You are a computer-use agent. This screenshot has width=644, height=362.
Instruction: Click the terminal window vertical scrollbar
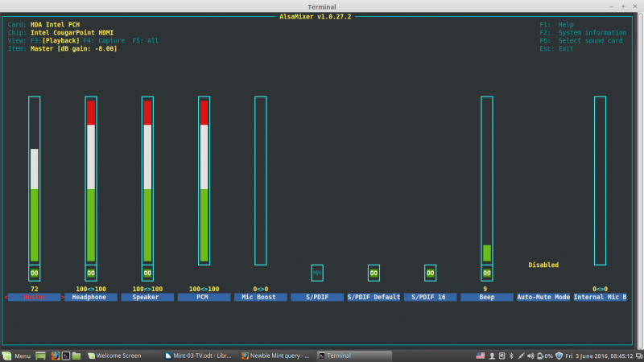pos(641,179)
